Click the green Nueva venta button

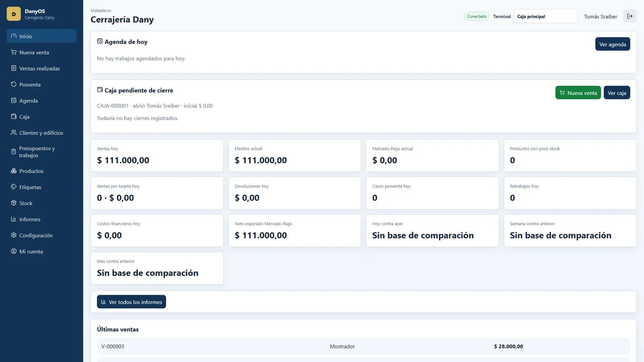click(578, 93)
